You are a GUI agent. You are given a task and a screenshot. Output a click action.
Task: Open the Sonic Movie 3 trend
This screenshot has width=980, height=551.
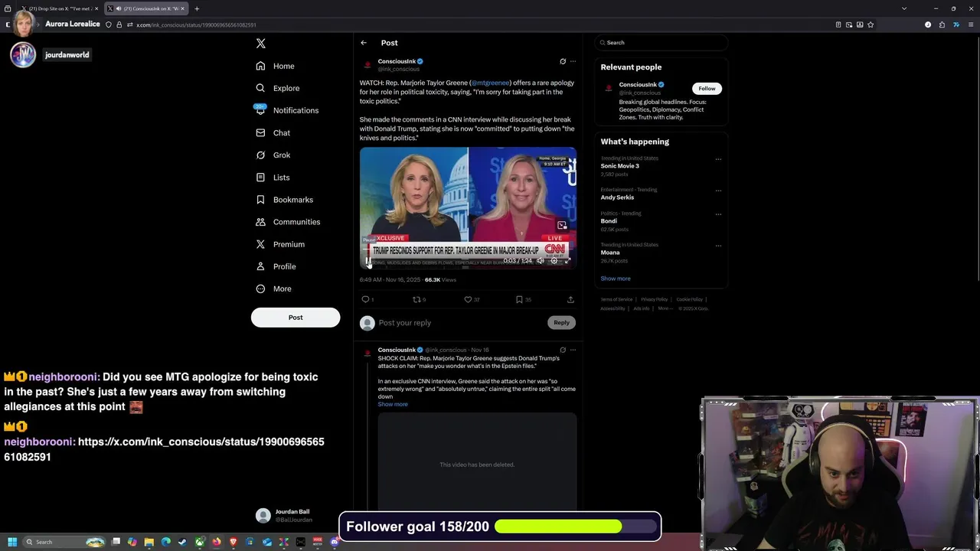point(620,166)
